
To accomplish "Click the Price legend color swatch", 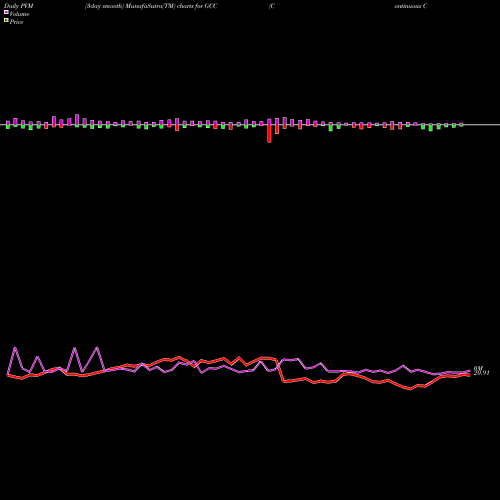I will [x=6, y=21].
